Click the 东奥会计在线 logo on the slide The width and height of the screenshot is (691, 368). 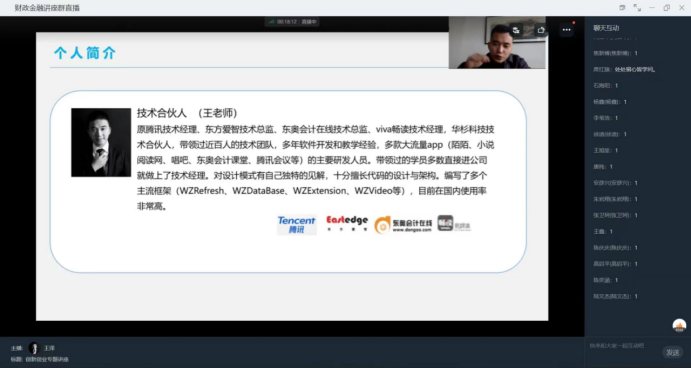403,225
